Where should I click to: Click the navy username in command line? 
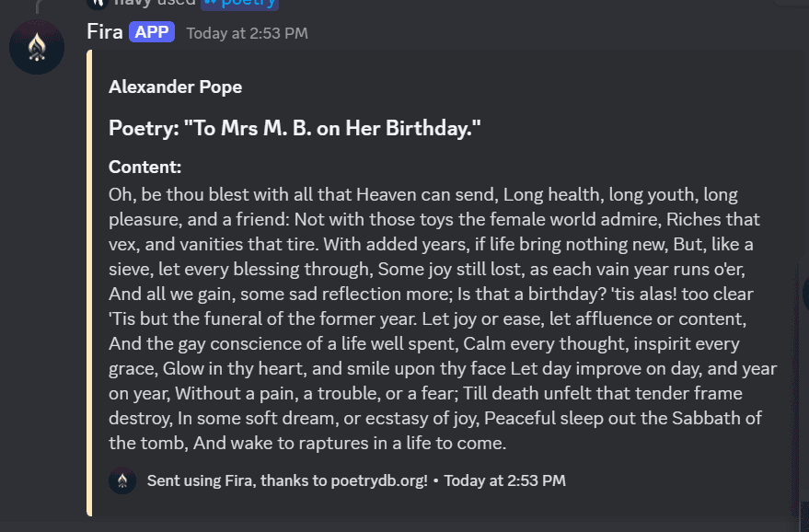(x=133, y=3)
